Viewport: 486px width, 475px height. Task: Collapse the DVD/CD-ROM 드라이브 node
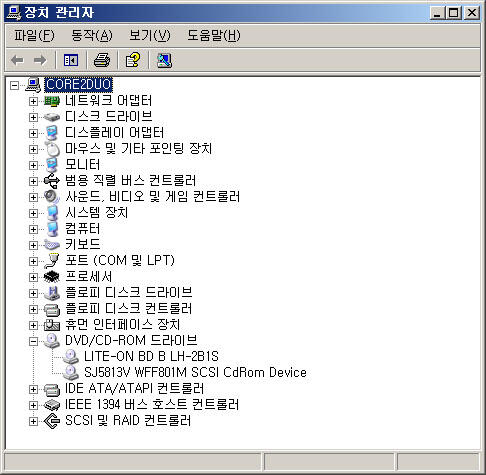(x=33, y=341)
